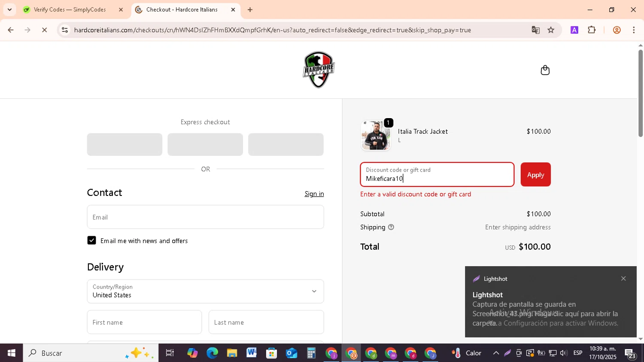Image resolution: width=644 pixels, height=362 pixels.
Task: Click the Italia Track Jacket product name
Action: (423, 131)
